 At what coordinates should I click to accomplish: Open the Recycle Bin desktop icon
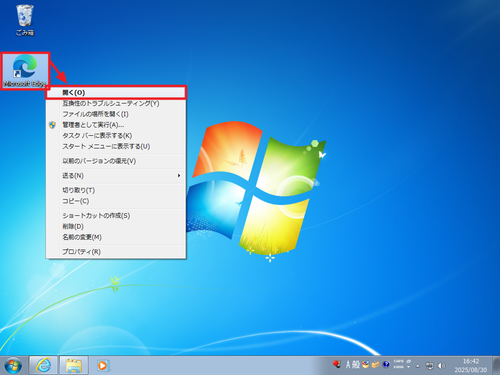coord(25,20)
